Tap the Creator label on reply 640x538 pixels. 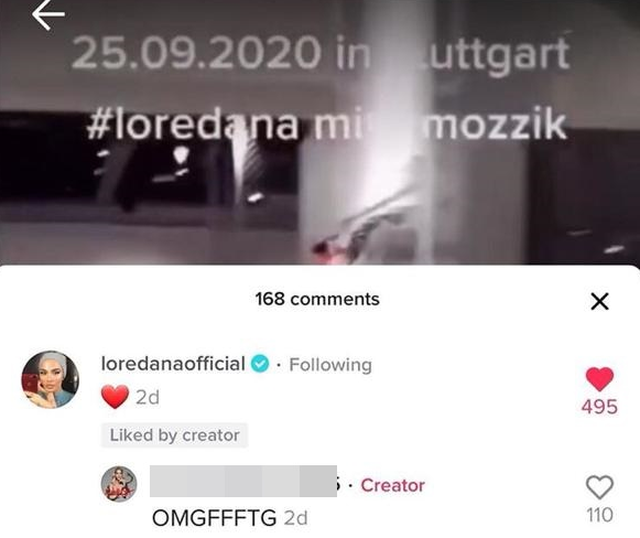click(393, 485)
